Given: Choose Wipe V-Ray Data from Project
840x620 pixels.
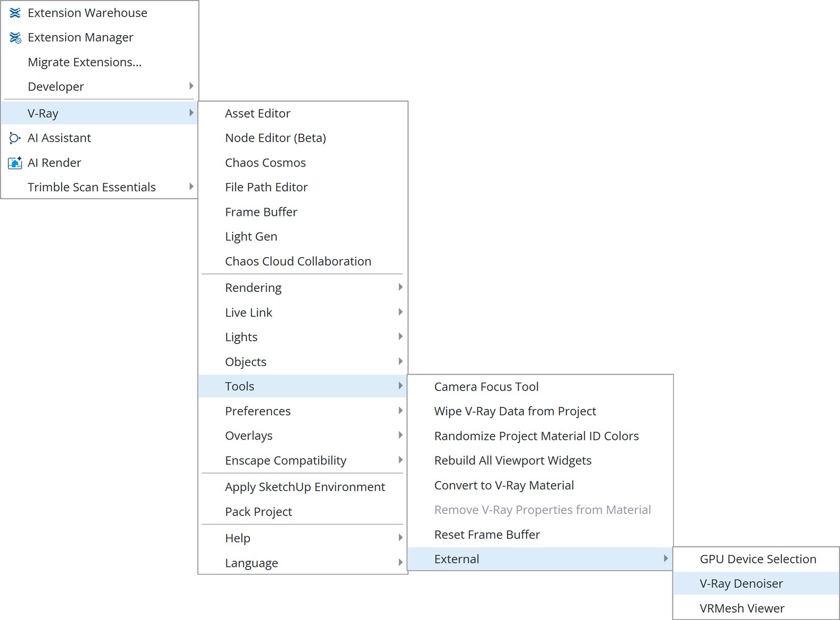Looking at the screenshot, I should pos(540,412).
